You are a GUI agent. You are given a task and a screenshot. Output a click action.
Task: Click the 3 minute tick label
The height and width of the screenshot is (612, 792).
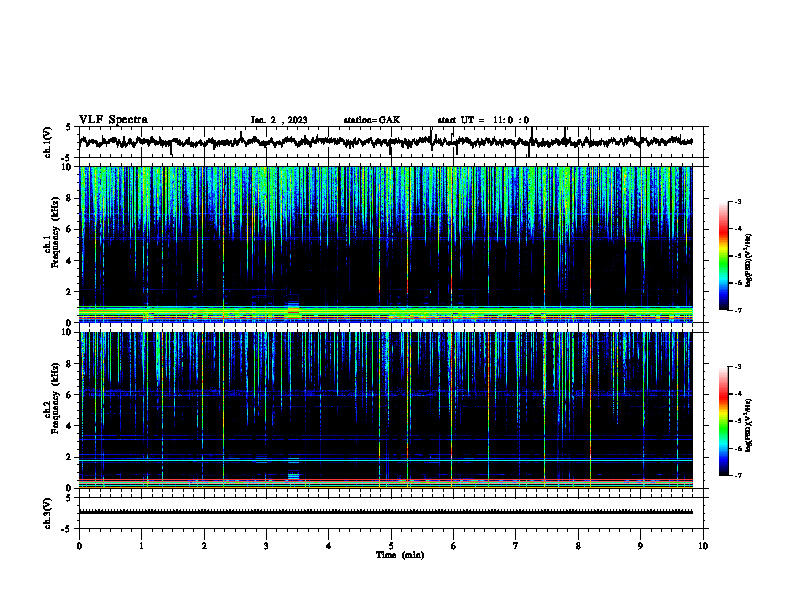pos(266,546)
